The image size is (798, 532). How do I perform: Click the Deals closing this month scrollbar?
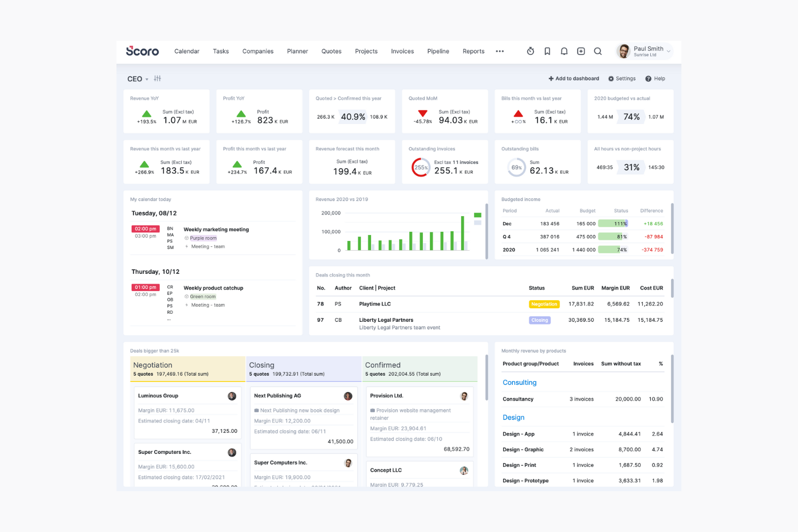(x=672, y=288)
